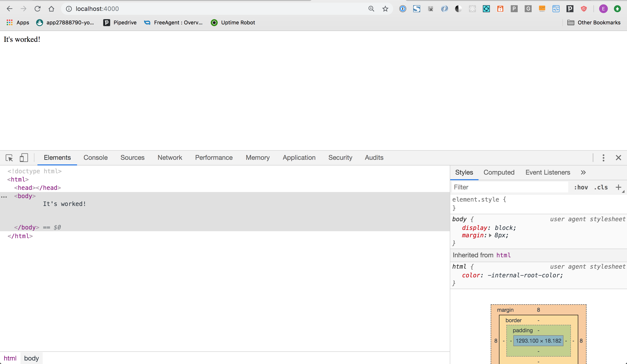627x364 pixels.
Task: Switch to the Network tab
Action: click(x=170, y=157)
